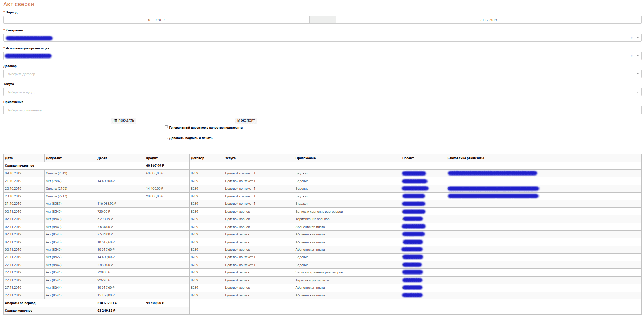Click the list icon on Показать button
The image size is (644, 316).
tap(115, 121)
